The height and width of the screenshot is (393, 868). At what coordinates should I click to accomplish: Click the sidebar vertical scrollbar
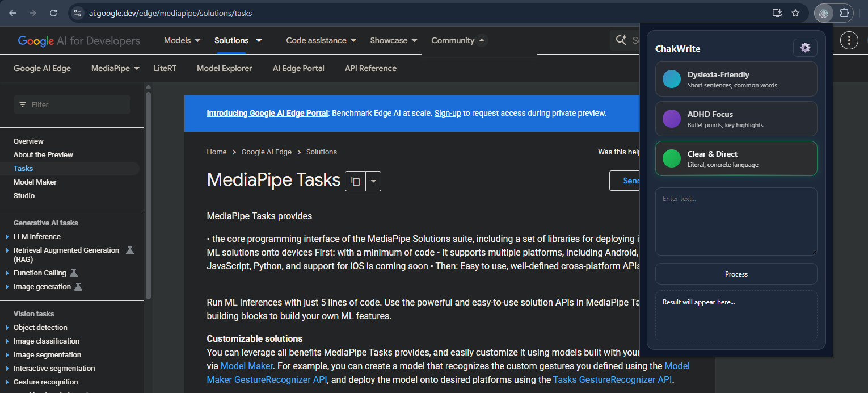[149, 195]
